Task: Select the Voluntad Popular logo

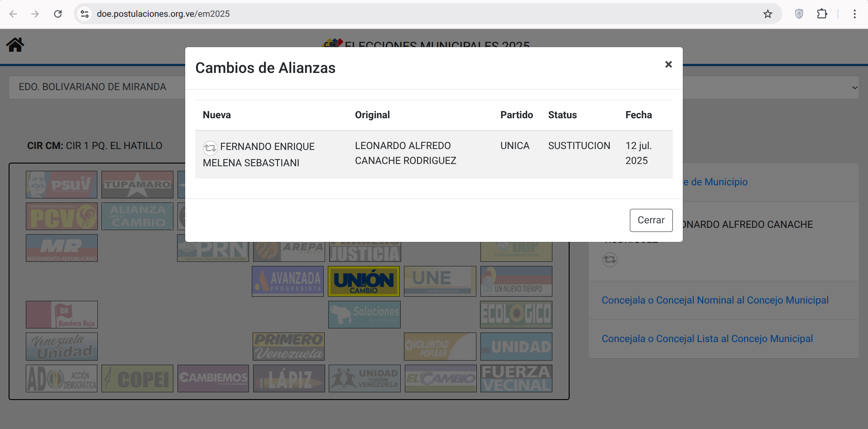Action: click(440, 347)
